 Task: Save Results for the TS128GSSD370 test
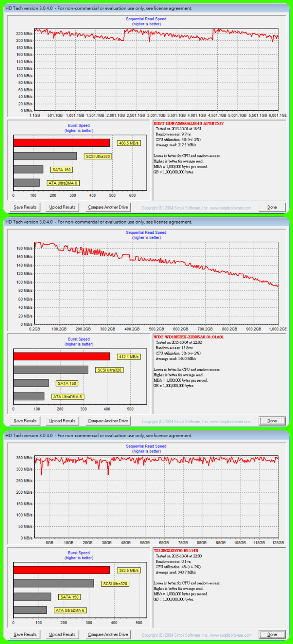point(25,634)
